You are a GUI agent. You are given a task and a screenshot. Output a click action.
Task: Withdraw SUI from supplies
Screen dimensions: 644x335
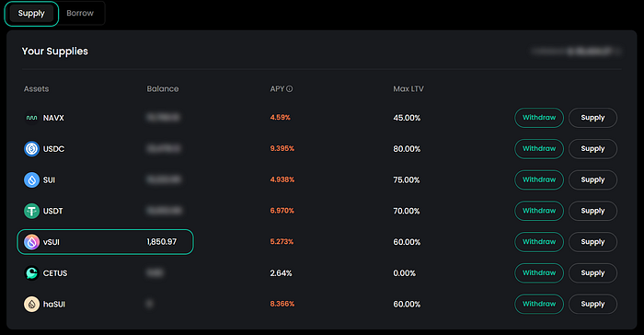pyautogui.click(x=539, y=179)
